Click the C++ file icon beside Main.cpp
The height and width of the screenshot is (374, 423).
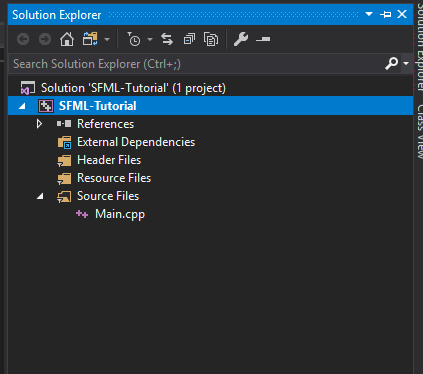(82, 214)
